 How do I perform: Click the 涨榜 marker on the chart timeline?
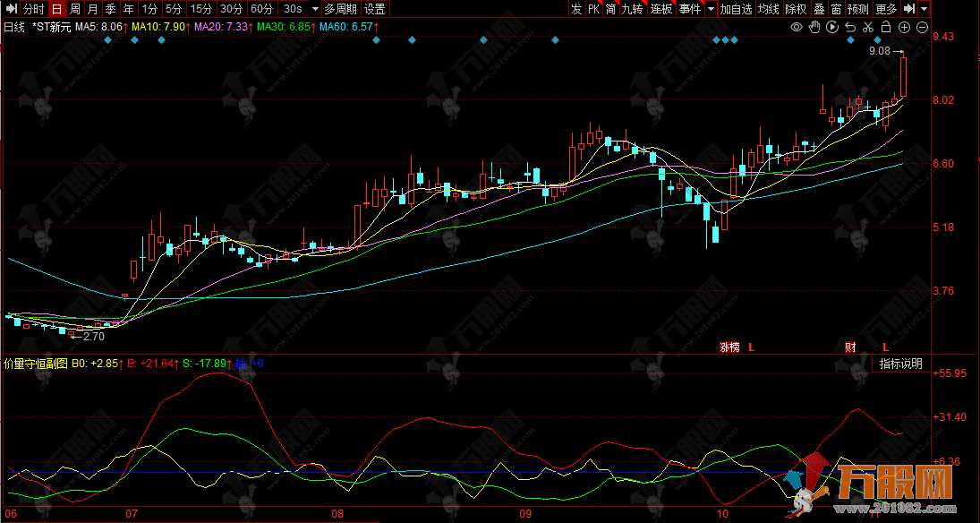[x=729, y=347]
